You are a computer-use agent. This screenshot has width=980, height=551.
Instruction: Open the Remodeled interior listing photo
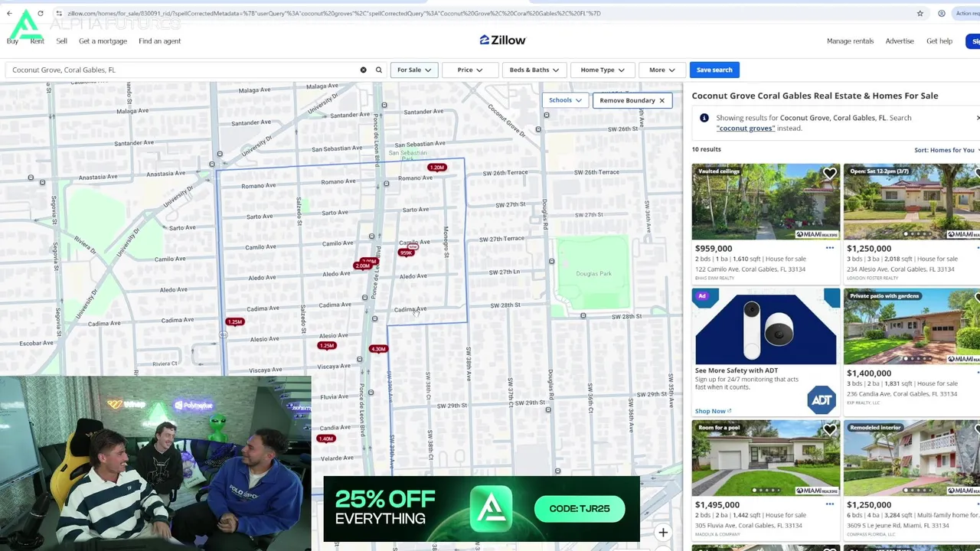tap(911, 458)
